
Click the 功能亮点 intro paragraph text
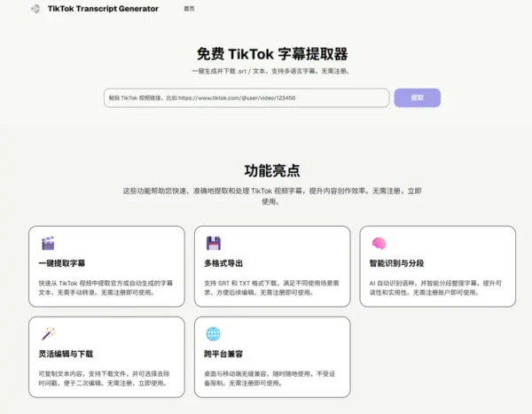[272, 196]
